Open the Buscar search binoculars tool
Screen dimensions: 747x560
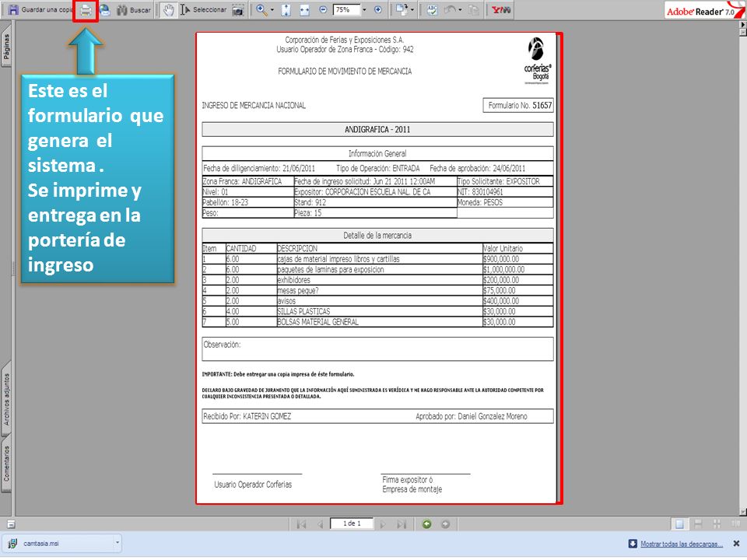coord(134,10)
